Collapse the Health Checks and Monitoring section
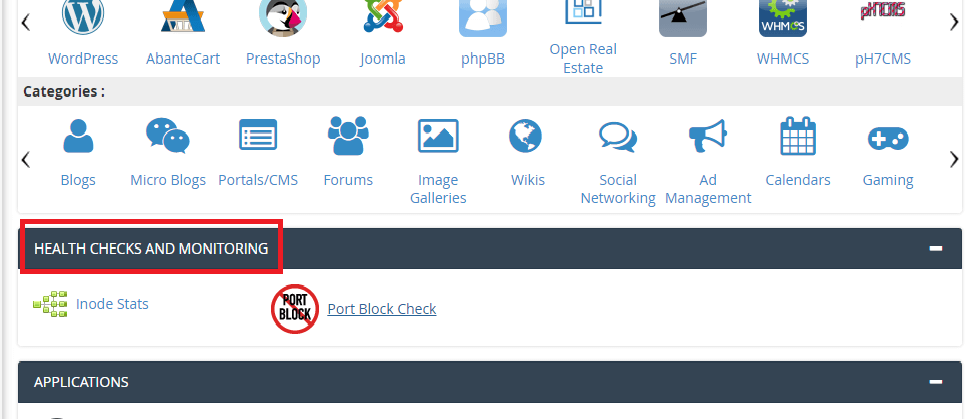This screenshot has width=975, height=419. tap(935, 249)
